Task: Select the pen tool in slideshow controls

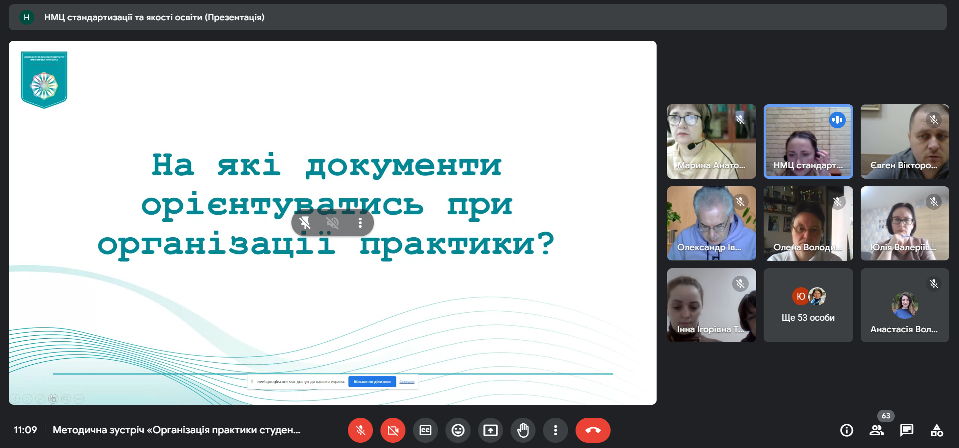Action: click(40, 399)
